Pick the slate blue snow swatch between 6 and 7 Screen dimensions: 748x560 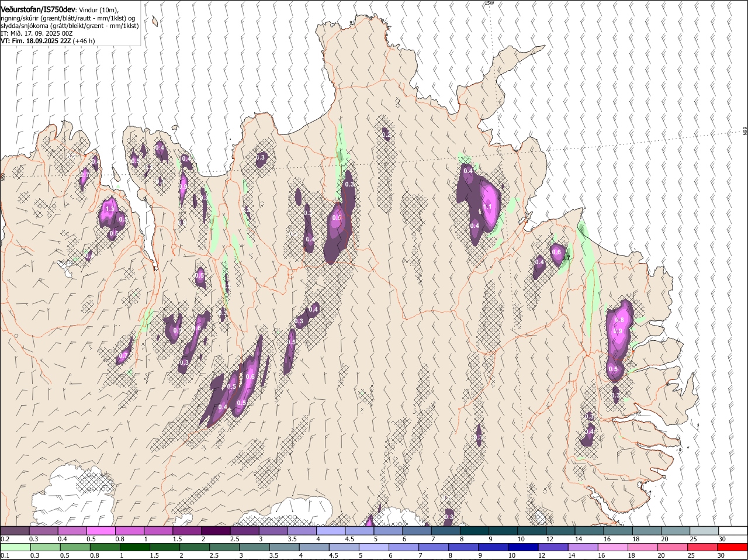[x=417, y=530]
